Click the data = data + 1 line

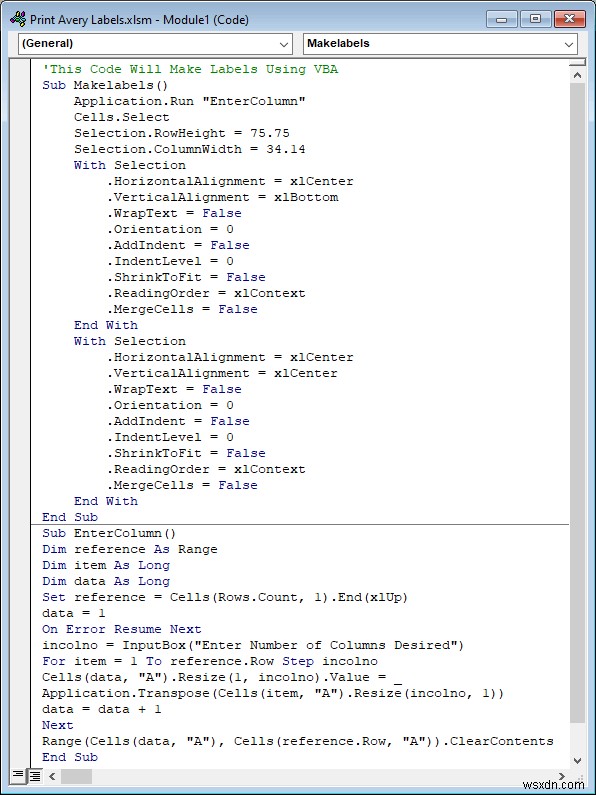(102, 709)
